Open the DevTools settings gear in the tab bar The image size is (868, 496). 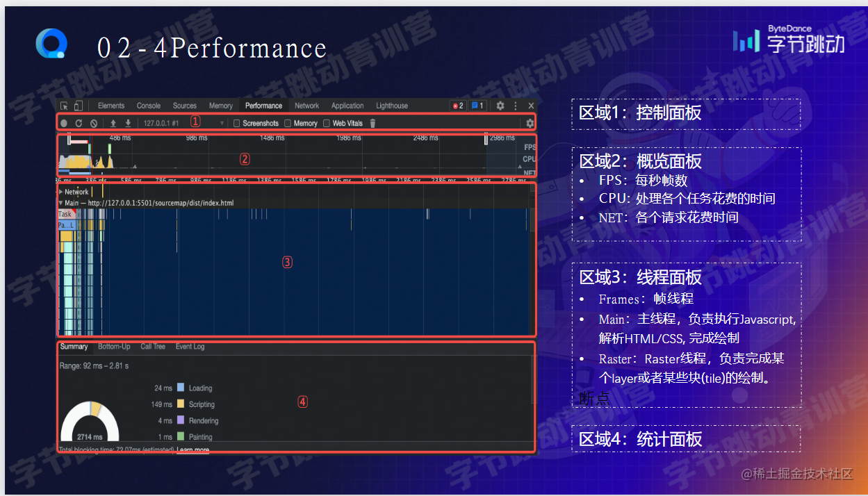(x=500, y=106)
